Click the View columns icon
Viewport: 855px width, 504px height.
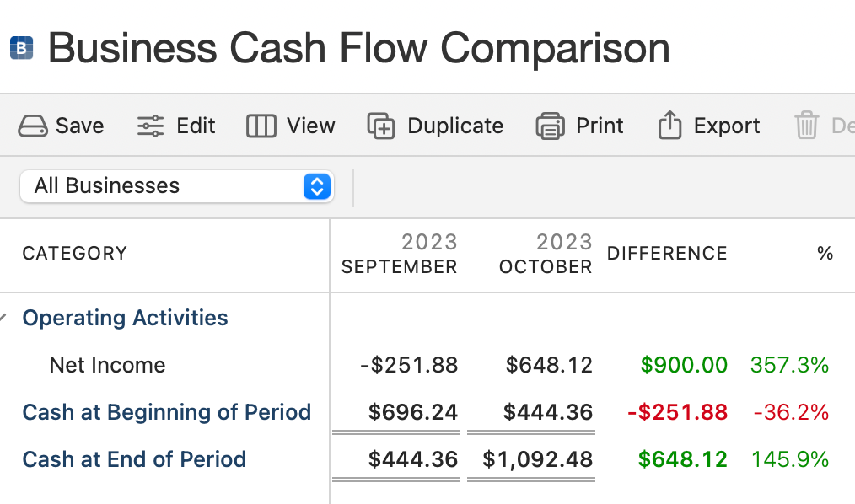pos(261,126)
